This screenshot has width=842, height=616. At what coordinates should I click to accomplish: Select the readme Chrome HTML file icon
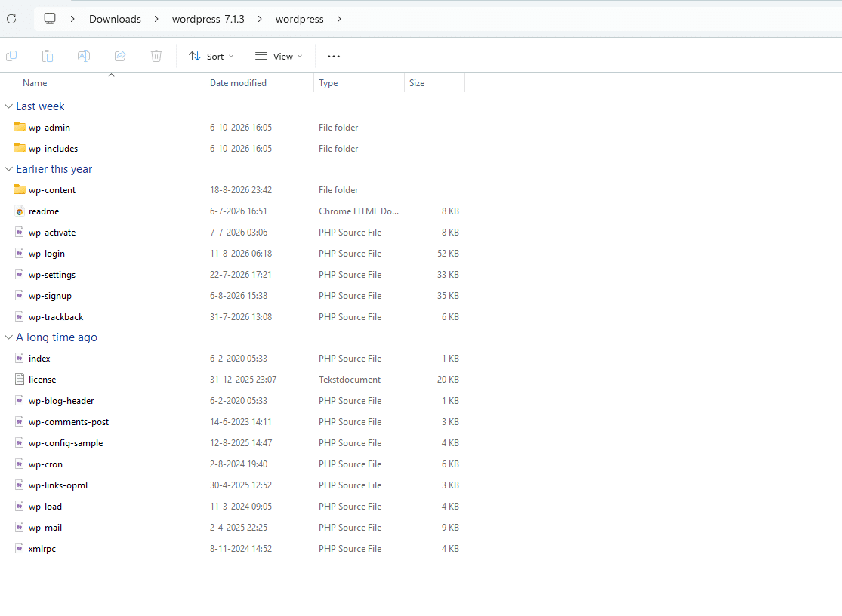[20, 211]
